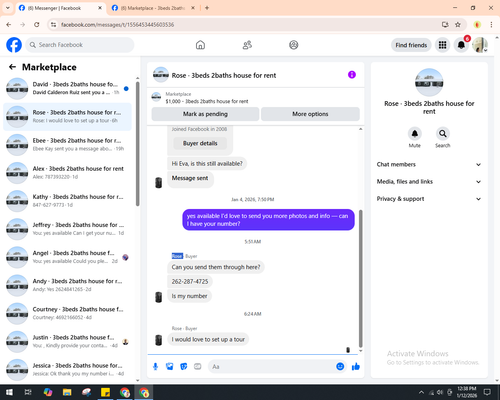
Task: Open the Windows Start menu
Action: (x=9, y=392)
